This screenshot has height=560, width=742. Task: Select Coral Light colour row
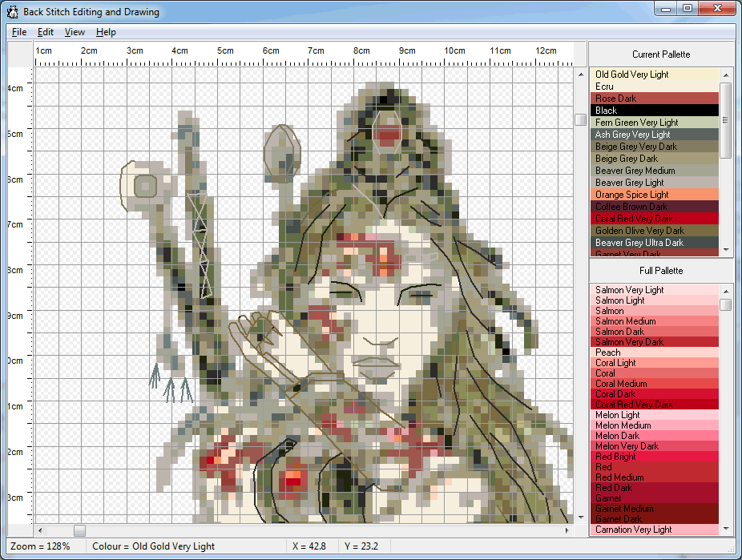655,363
